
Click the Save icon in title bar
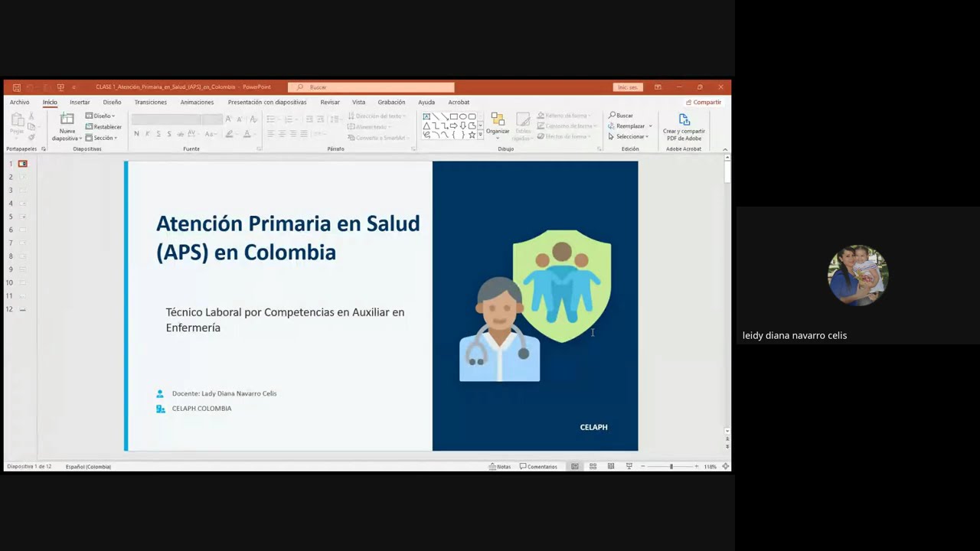16,87
